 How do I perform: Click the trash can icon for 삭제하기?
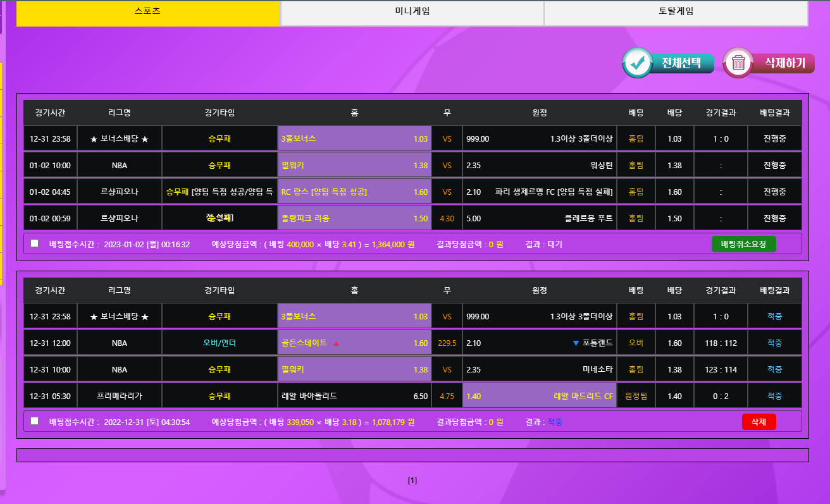(x=738, y=63)
